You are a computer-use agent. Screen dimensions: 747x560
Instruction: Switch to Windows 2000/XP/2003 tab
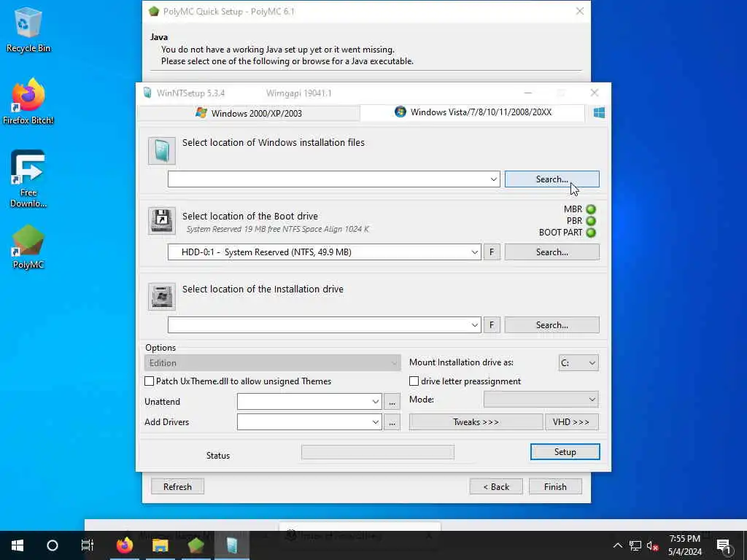pos(249,113)
